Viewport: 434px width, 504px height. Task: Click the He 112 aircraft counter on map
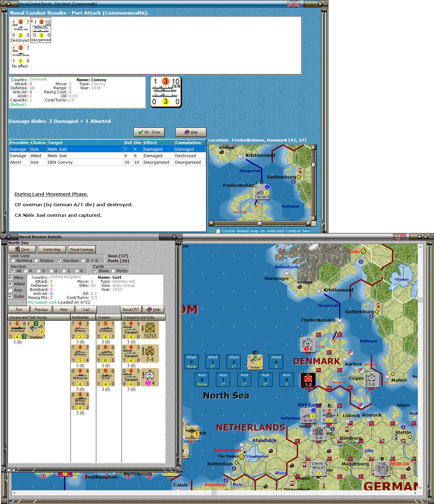pyautogui.click(x=319, y=469)
